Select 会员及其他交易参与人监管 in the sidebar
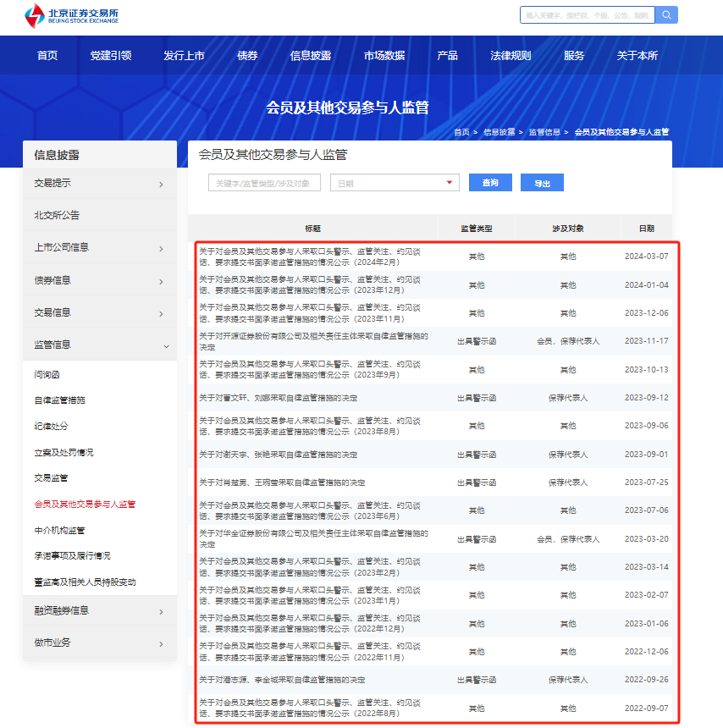723x728 pixels. pos(85,504)
